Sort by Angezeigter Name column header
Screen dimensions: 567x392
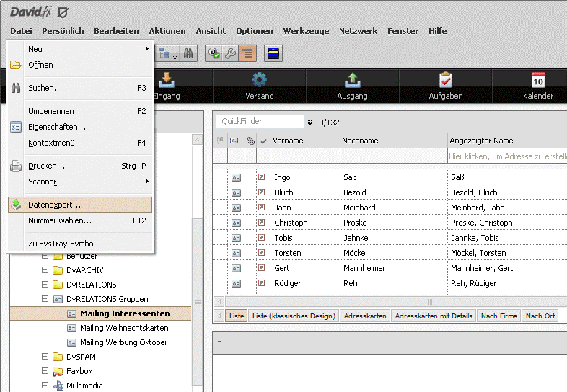pos(507,141)
